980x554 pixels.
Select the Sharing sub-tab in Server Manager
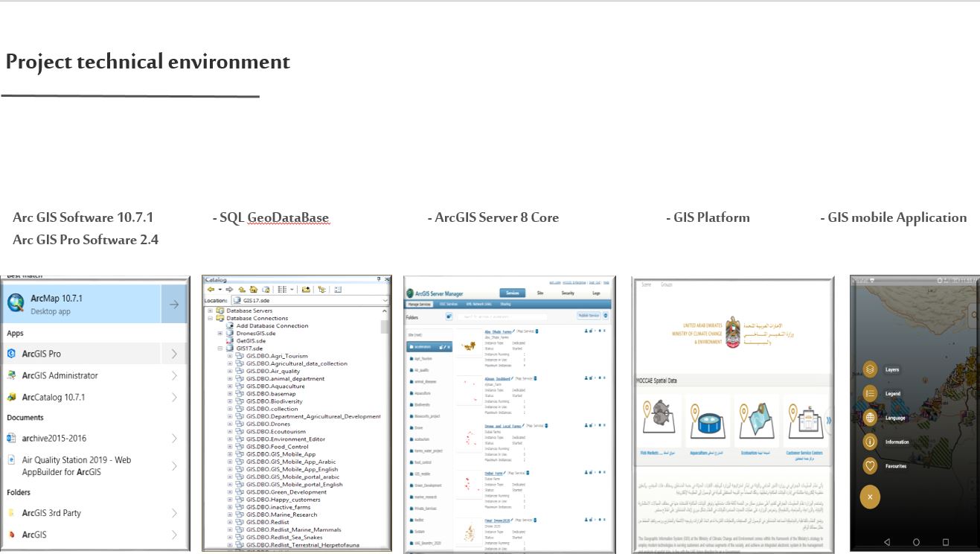505,304
